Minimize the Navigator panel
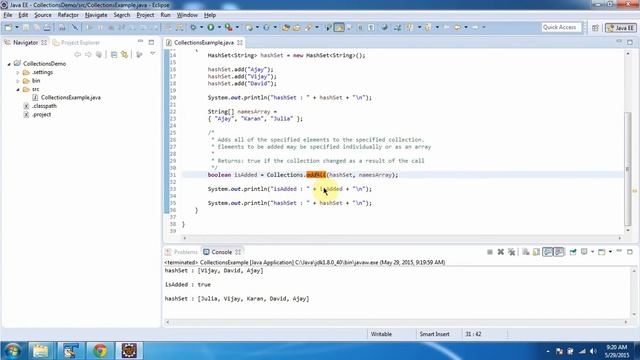The image size is (640, 360). tap(140, 42)
